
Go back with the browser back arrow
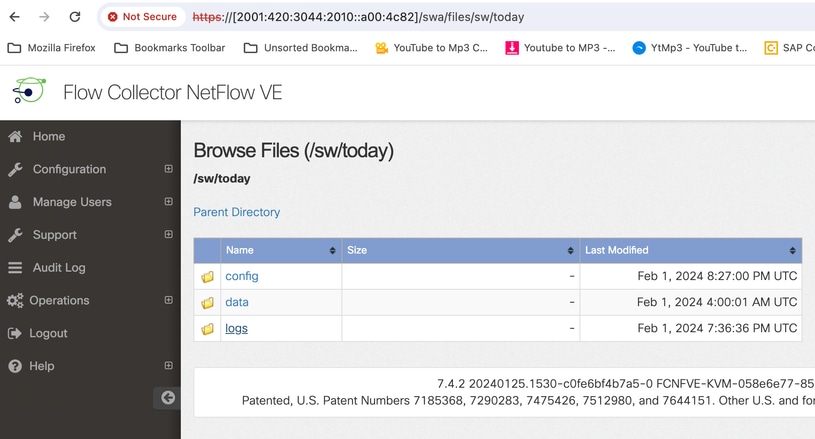tap(15, 17)
